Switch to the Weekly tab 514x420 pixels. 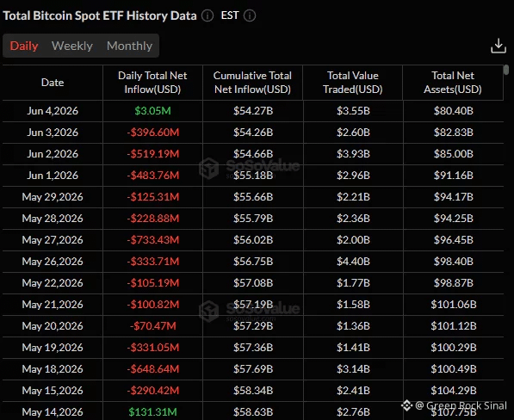(72, 46)
